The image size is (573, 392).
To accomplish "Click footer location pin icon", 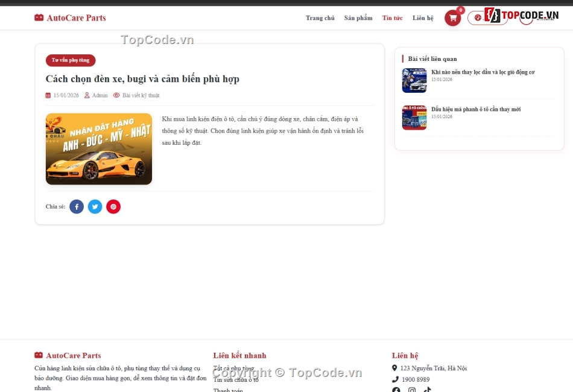I will (x=394, y=368).
